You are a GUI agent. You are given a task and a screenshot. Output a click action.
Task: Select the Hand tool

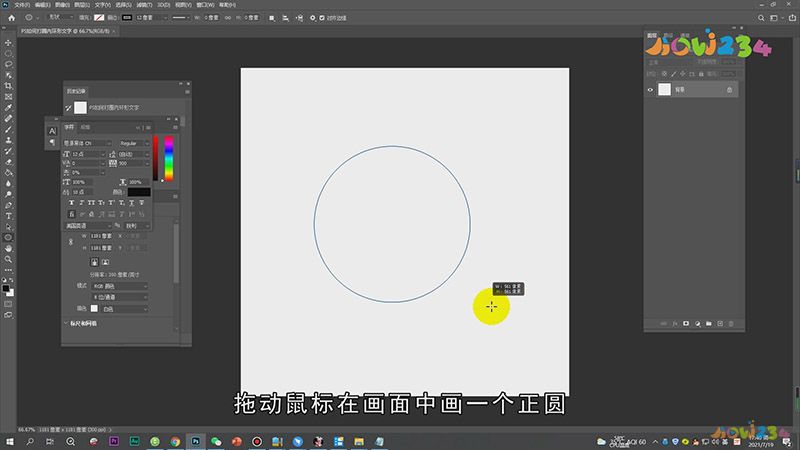point(8,248)
